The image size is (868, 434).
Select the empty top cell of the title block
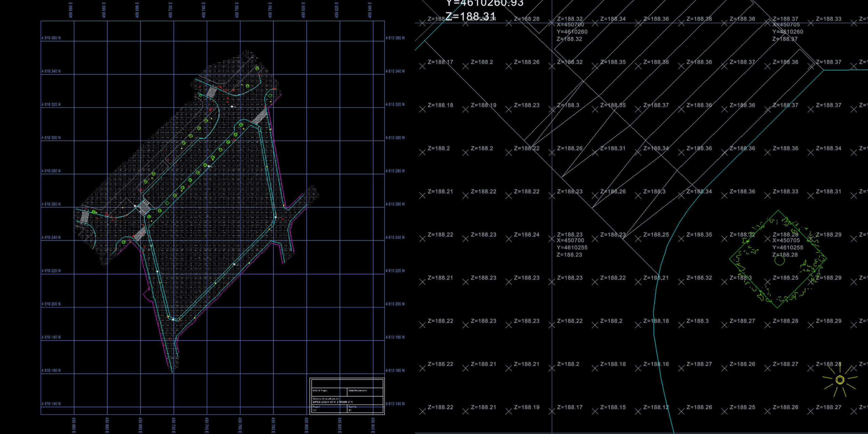coord(347,384)
